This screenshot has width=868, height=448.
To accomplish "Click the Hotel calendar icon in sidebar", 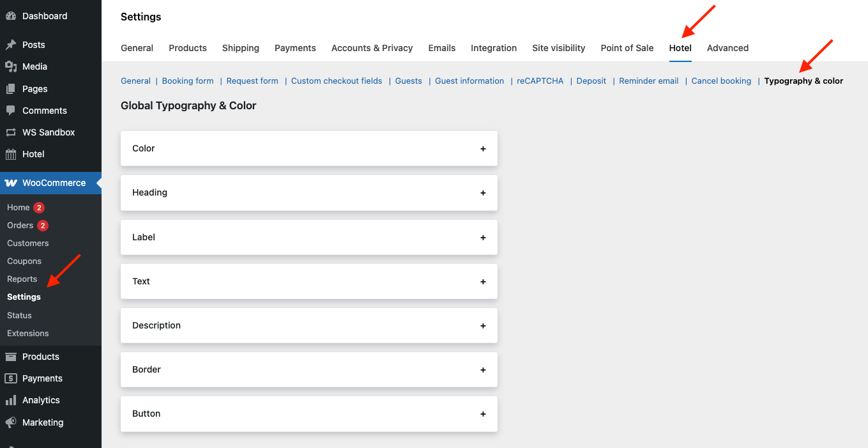I will pyautogui.click(x=11, y=154).
